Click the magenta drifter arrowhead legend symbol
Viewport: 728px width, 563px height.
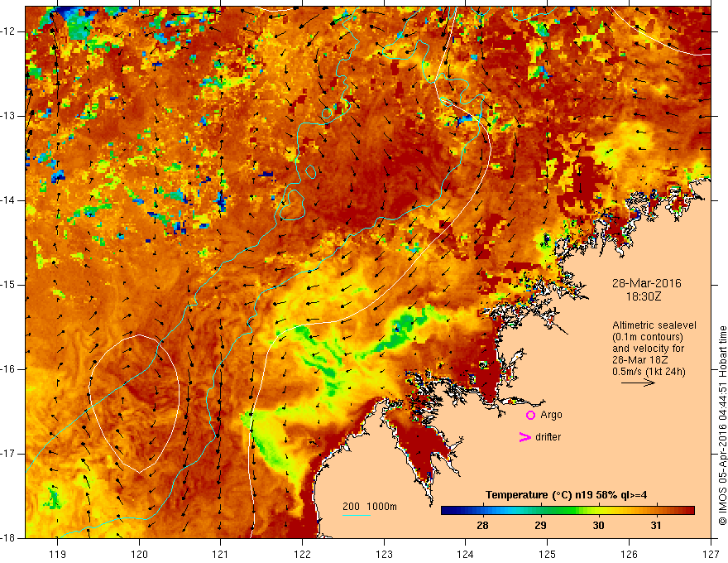[524, 437]
